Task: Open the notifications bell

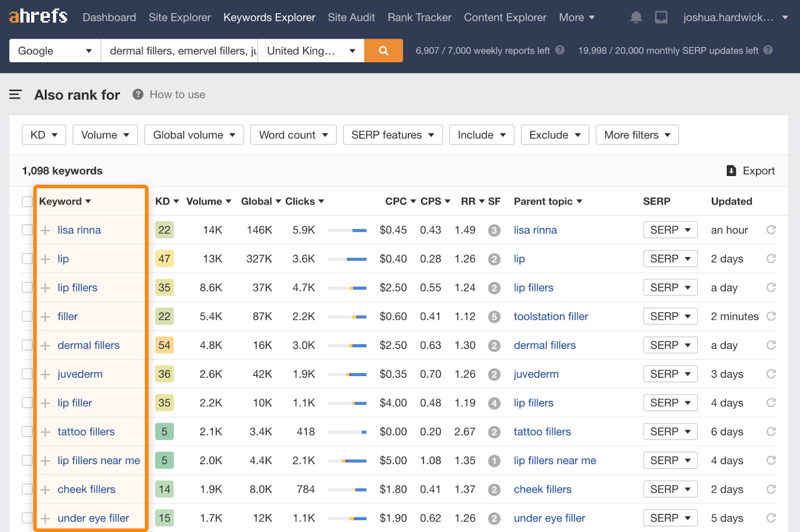Action: tap(636, 16)
